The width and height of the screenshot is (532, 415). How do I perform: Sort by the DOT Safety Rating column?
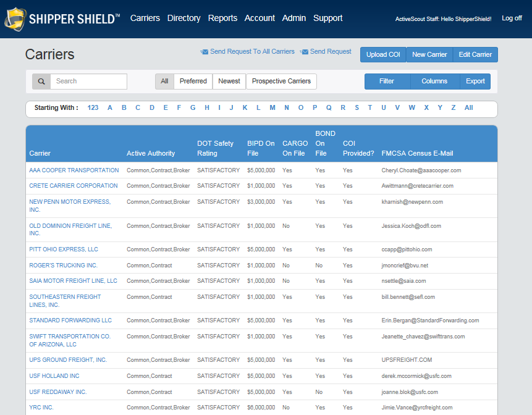pos(215,148)
